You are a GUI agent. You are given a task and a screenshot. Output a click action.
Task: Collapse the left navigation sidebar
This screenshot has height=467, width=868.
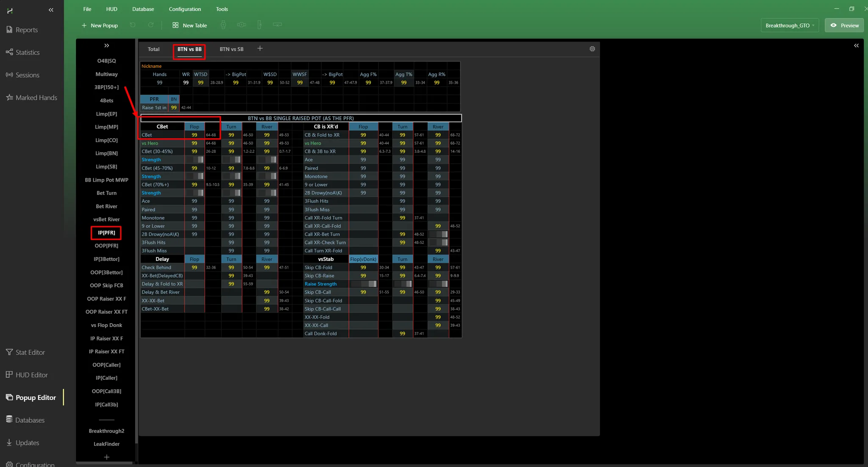51,10
